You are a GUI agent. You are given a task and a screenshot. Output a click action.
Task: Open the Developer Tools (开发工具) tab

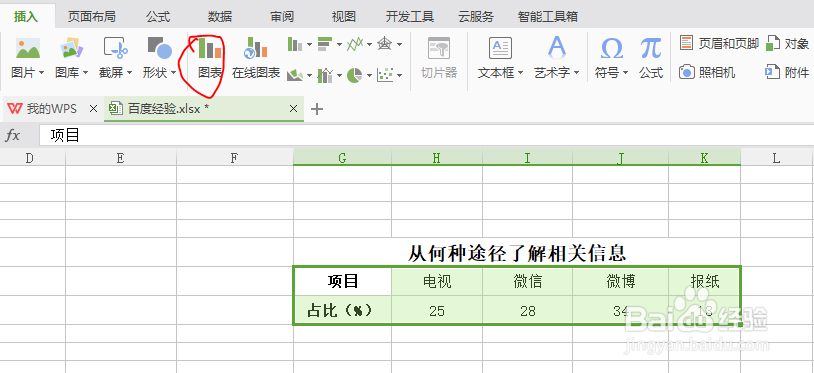(x=410, y=17)
